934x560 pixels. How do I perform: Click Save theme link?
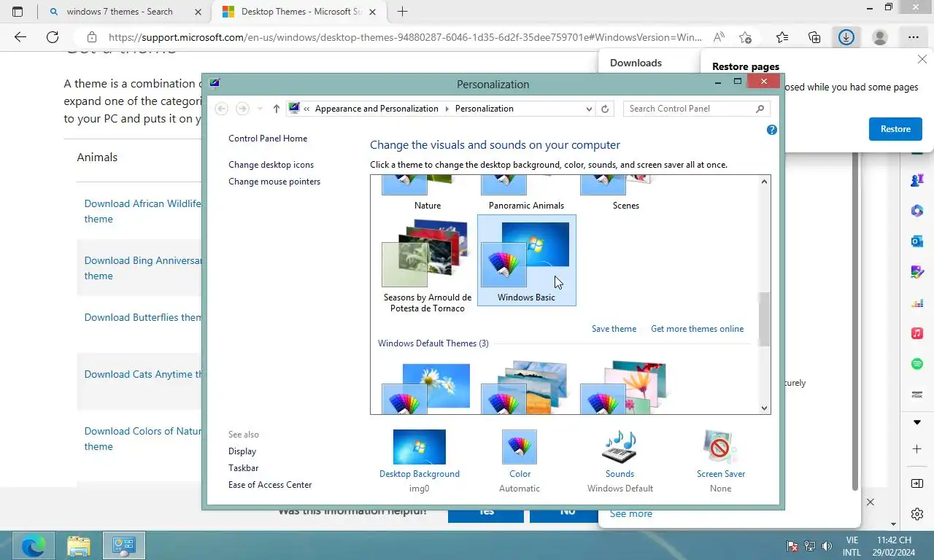coord(614,329)
